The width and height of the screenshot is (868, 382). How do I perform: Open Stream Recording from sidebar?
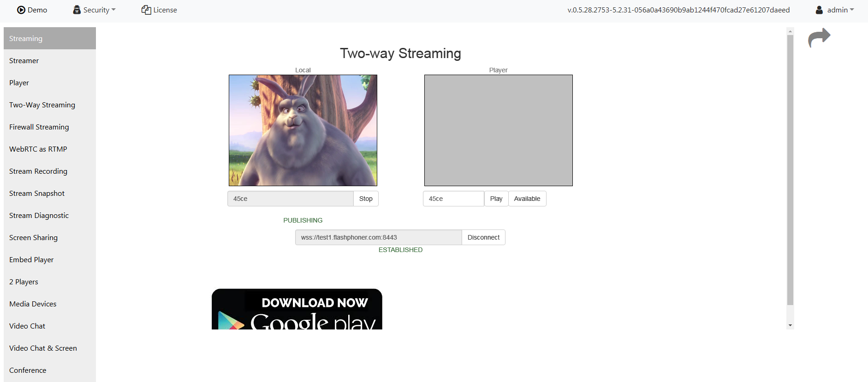tap(38, 171)
